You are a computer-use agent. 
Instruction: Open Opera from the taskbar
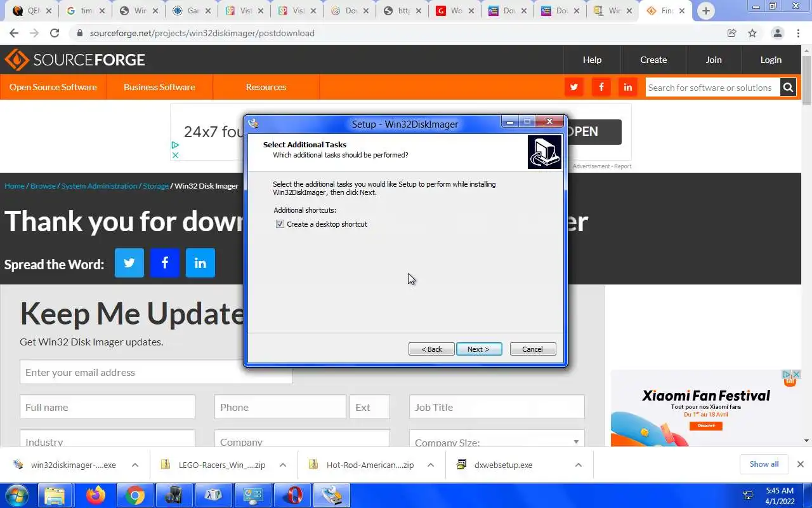pos(292,495)
